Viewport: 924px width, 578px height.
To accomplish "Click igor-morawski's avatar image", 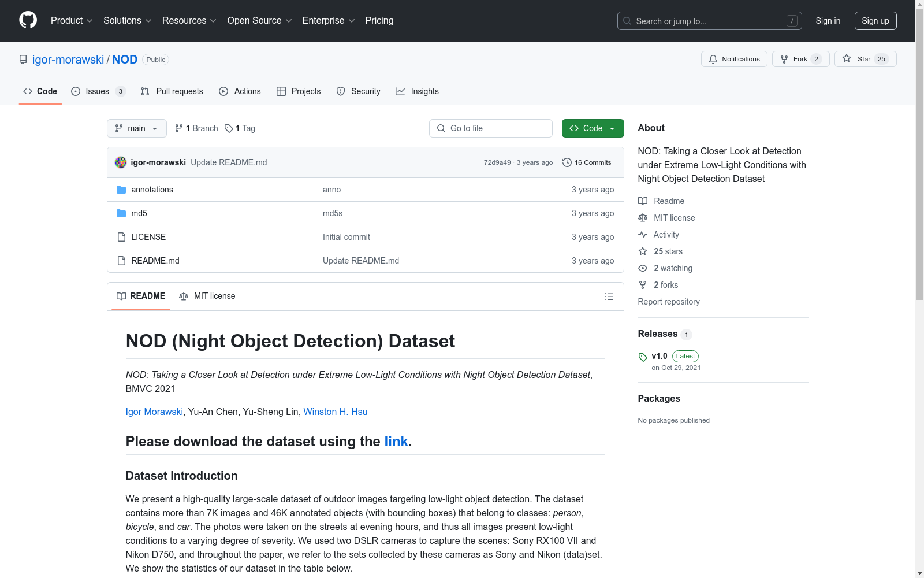I will coord(121,162).
